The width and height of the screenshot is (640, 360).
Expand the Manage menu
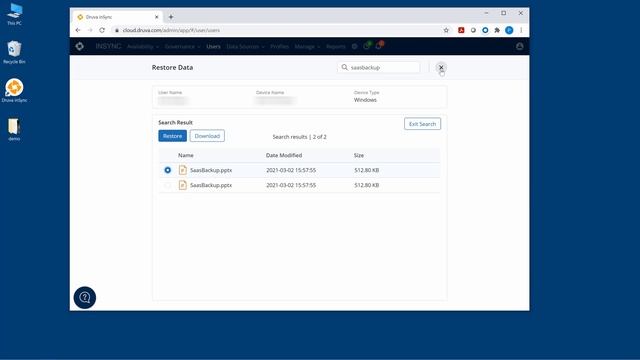(307, 47)
